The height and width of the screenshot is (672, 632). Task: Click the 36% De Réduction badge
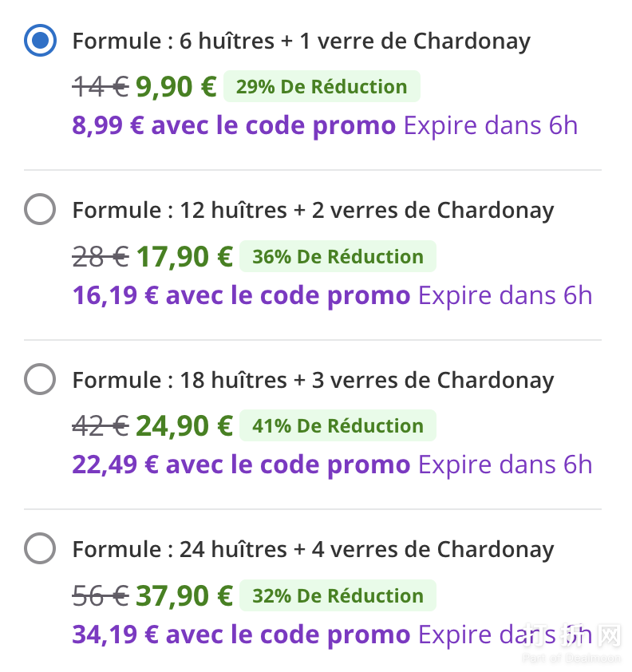tap(338, 256)
